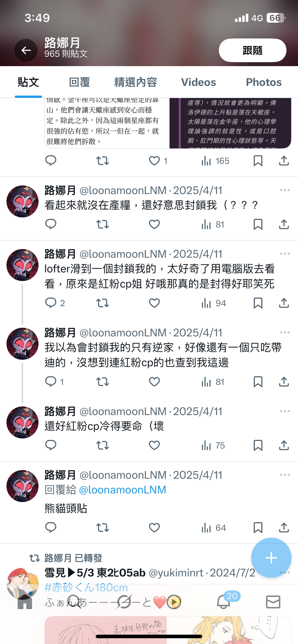
Task: Open the dark purple astrology text image
Action: pyautogui.click(x=230, y=123)
